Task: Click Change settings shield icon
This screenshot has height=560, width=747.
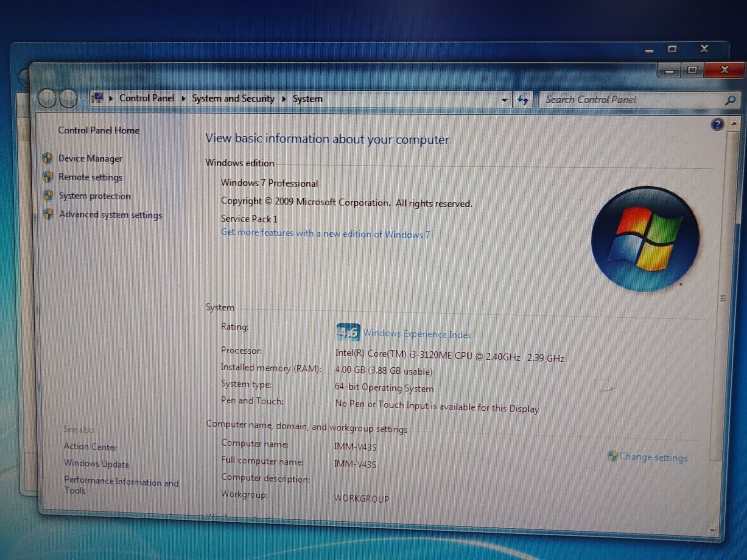Action: click(x=613, y=456)
